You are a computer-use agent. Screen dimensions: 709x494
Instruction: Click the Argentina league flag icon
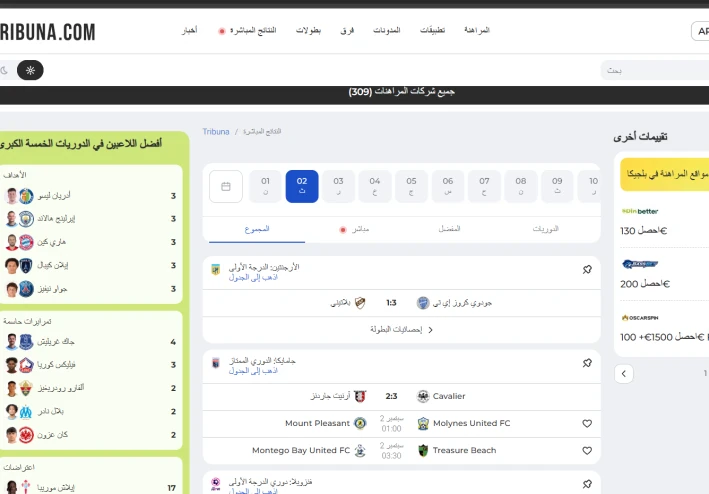click(216, 269)
